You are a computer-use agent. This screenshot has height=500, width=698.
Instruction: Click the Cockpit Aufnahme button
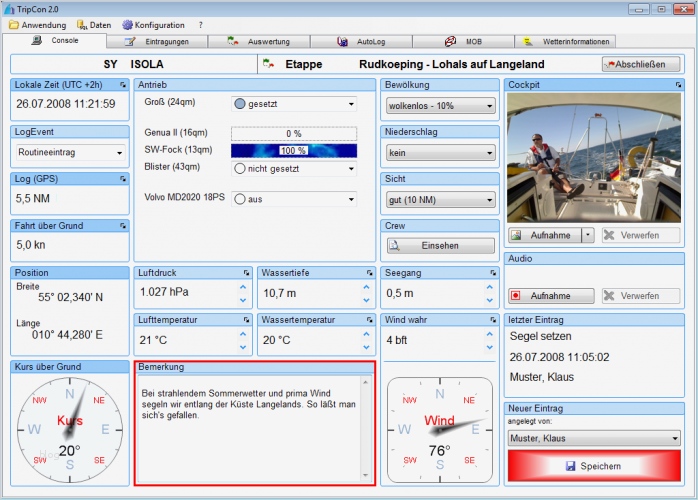pyautogui.click(x=545, y=235)
